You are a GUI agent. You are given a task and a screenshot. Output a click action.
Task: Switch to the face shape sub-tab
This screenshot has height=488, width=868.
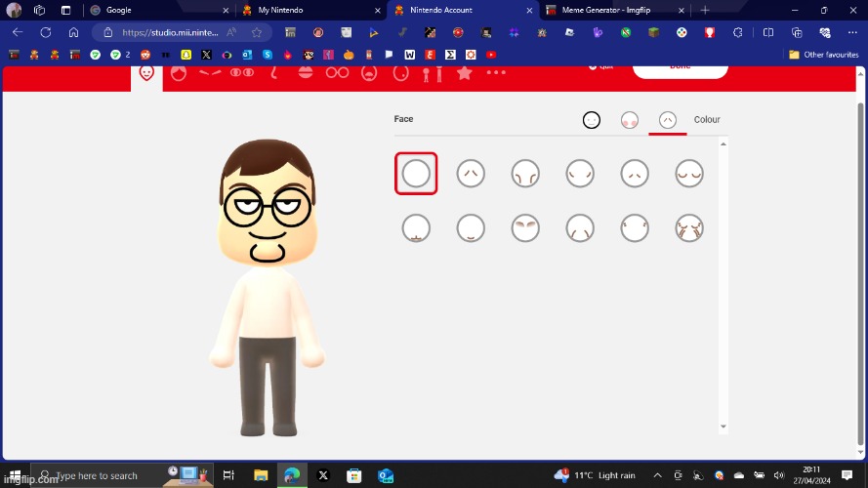click(x=592, y=119)
